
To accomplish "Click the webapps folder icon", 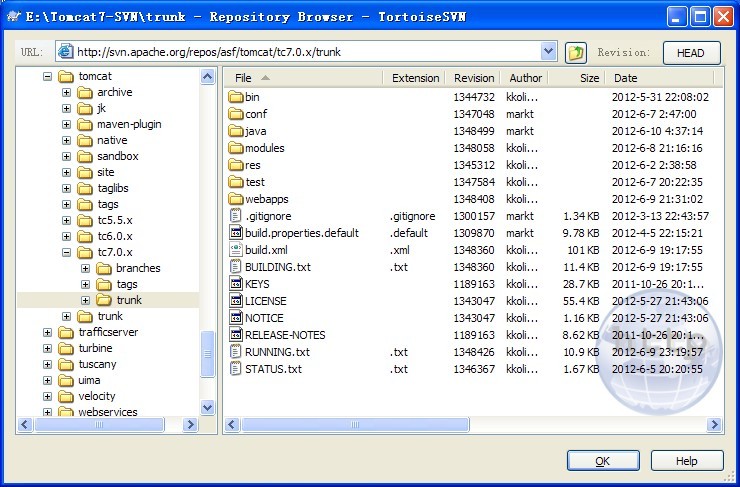I will tap(236, 199).
